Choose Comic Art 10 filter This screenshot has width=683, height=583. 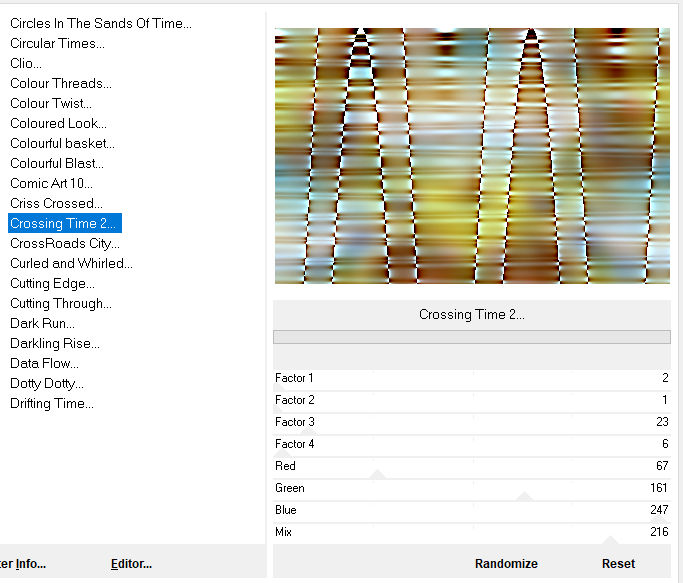point(51,183)
